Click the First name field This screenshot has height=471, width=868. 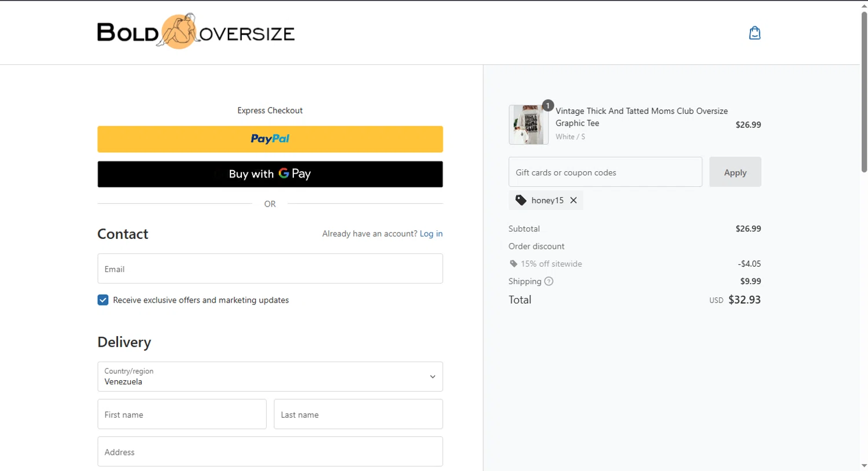182,414
